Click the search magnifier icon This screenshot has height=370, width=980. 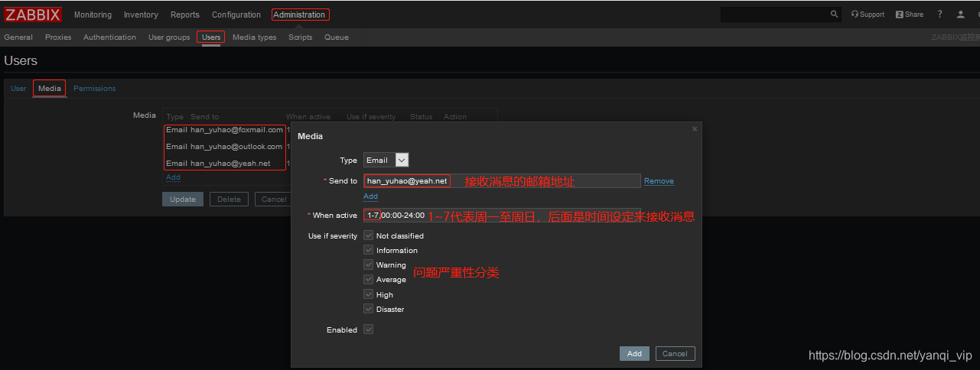pos(835,14)
